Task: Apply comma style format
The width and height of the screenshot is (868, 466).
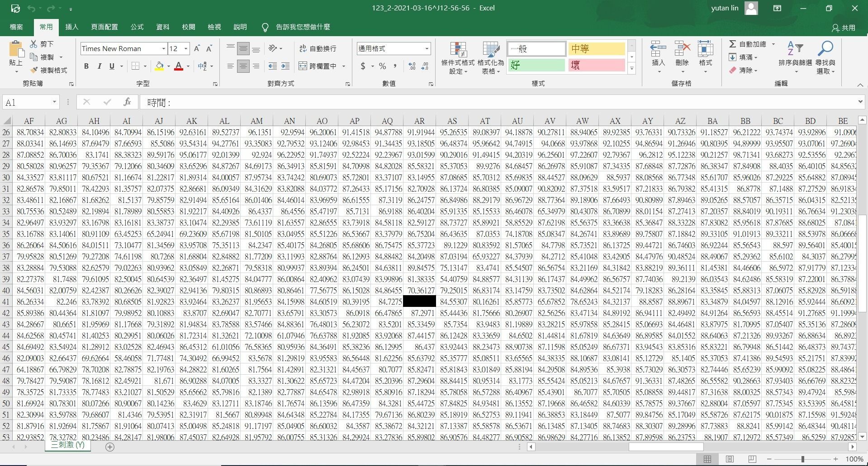Action: pyautogui.click(x=395, y=66)
